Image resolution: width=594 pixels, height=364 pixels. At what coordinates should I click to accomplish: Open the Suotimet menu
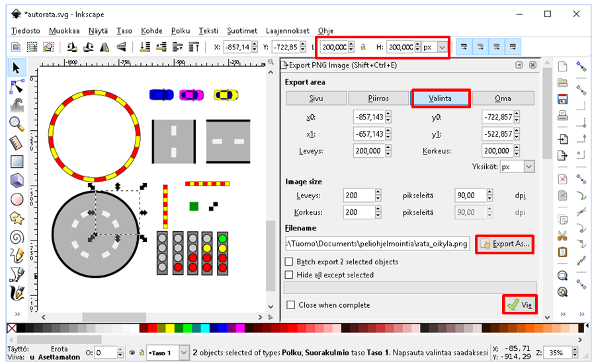pyautogui.click(x=241, y=30)
